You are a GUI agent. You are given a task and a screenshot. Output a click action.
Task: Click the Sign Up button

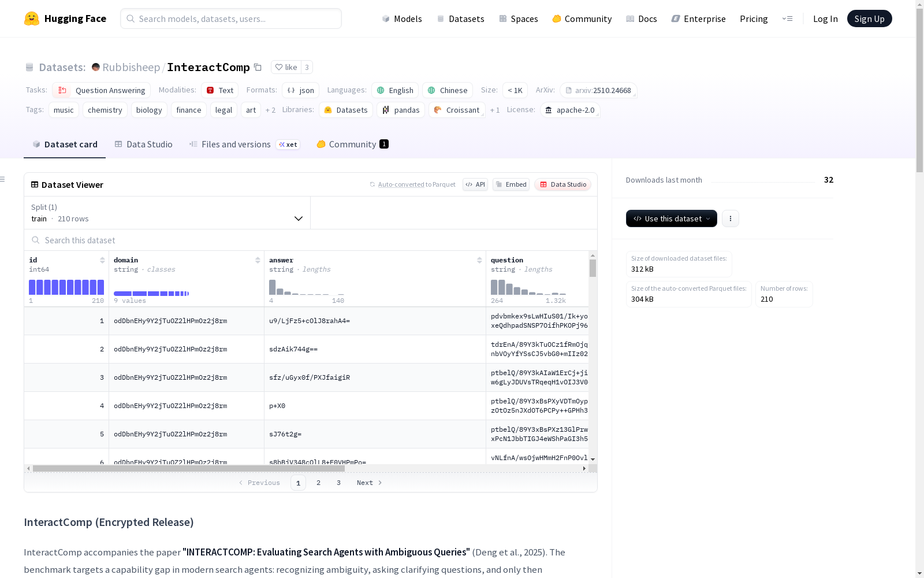point(870,18)
